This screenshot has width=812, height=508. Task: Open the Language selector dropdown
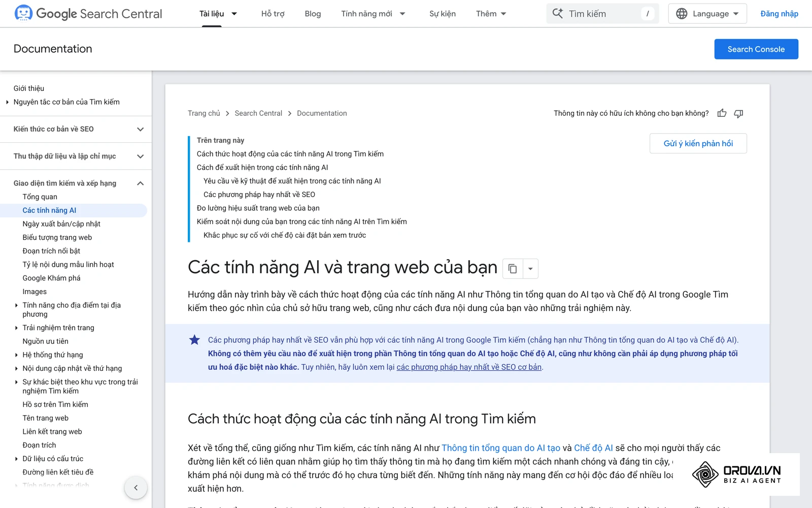click(x=707, y=14)
